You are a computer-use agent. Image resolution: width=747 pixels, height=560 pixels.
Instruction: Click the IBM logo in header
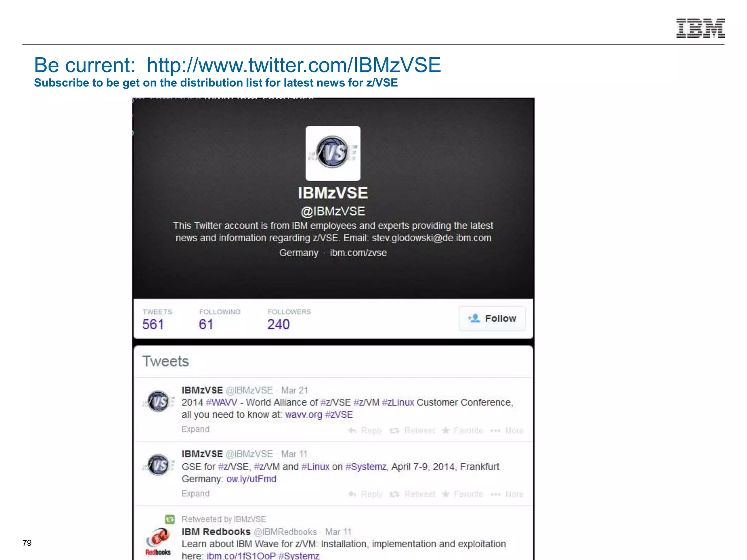(x=700, y=28)
